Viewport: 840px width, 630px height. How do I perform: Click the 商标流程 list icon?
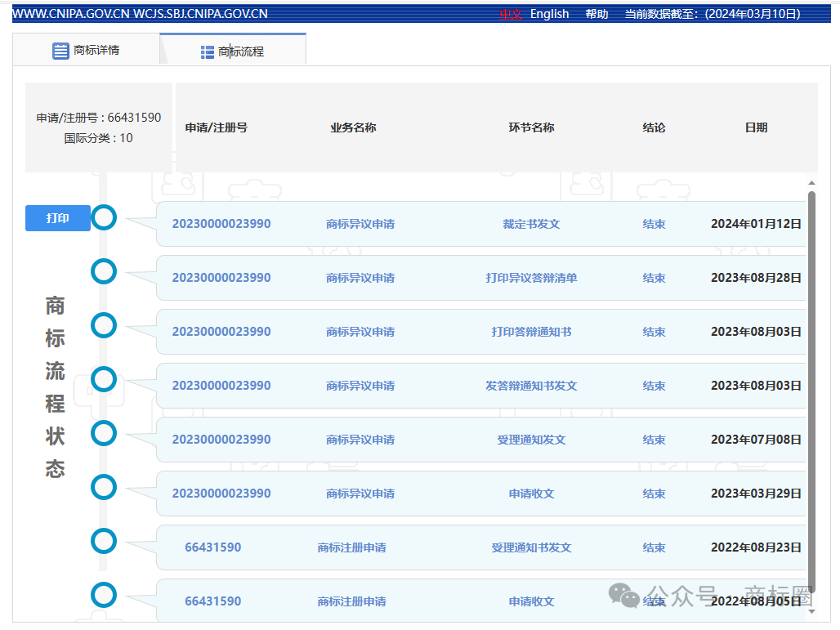tap(208, 52)
